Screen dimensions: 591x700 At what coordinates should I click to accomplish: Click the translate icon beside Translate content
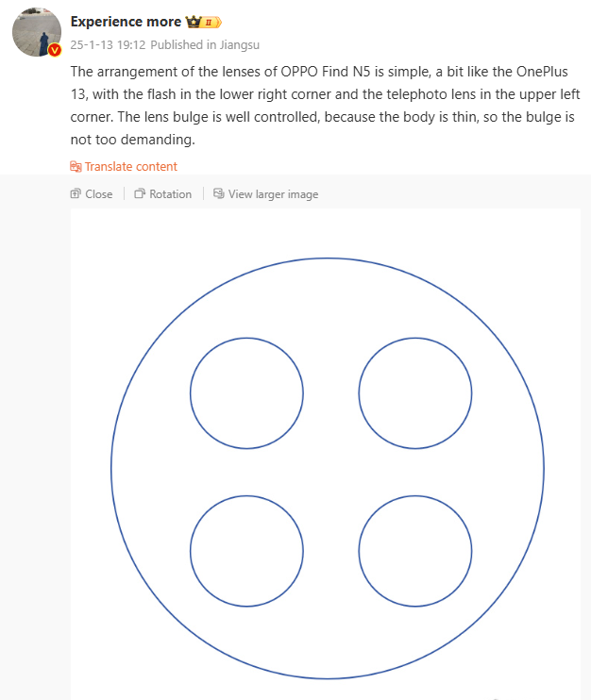pos(76,167)
